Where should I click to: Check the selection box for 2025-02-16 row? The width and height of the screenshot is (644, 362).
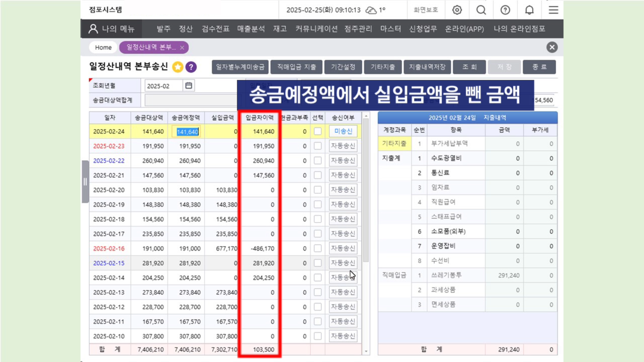point(318,248)
